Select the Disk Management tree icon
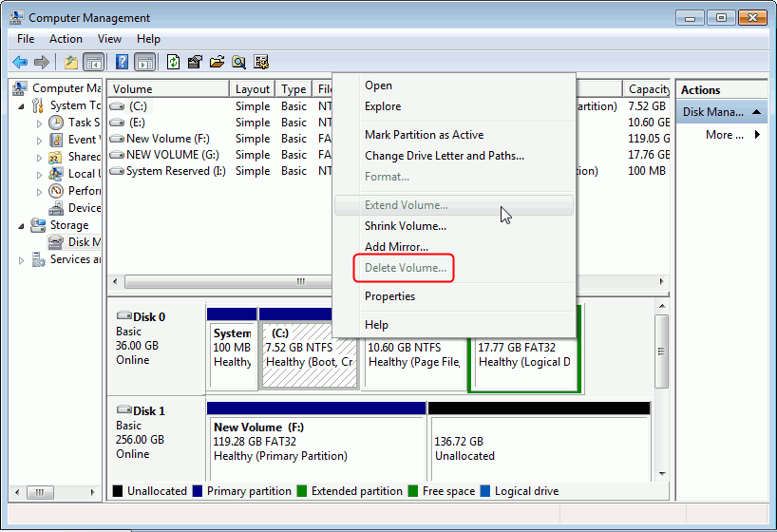Screen dimensions: 777x532 [55, 242]
